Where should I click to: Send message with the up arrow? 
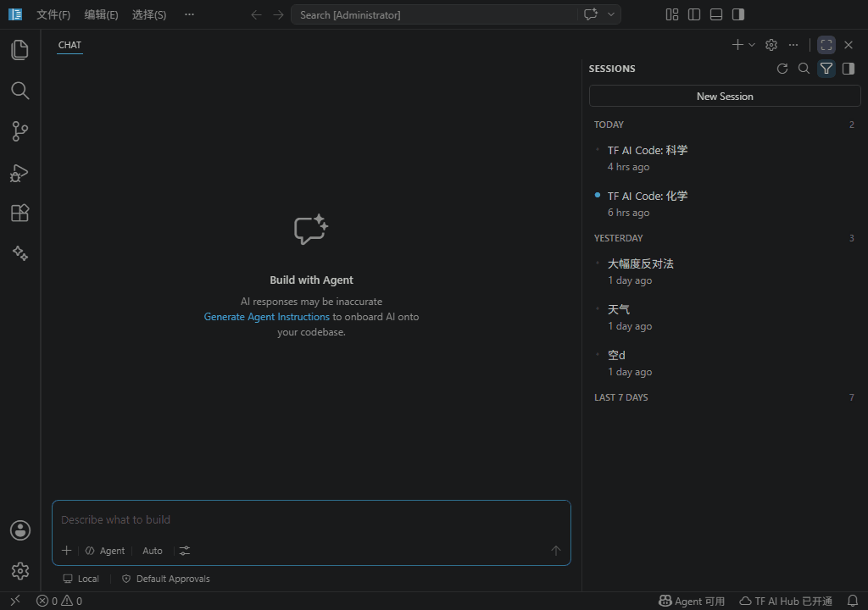pos(556,551)
